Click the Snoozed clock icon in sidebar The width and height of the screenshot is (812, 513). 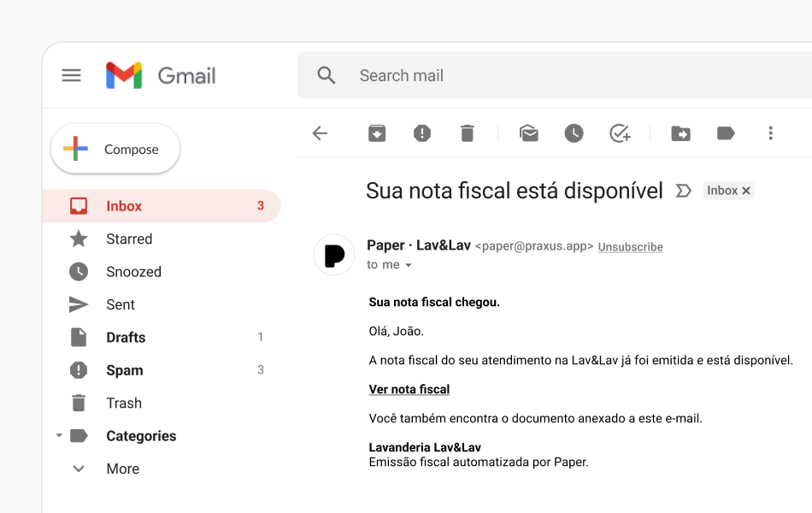click(x=79, y=272)
